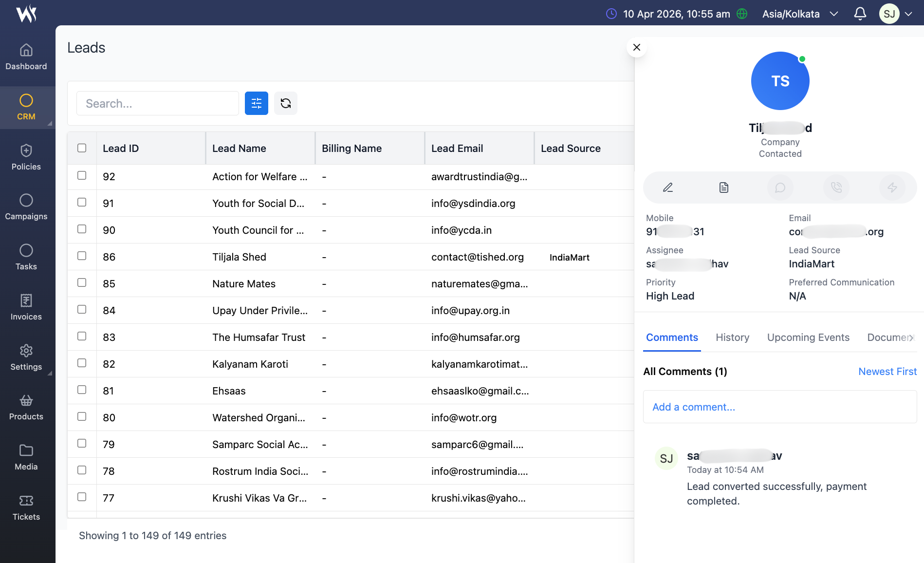
Task: Toggle the select-all leads checkbox
Action: point(82,148)
